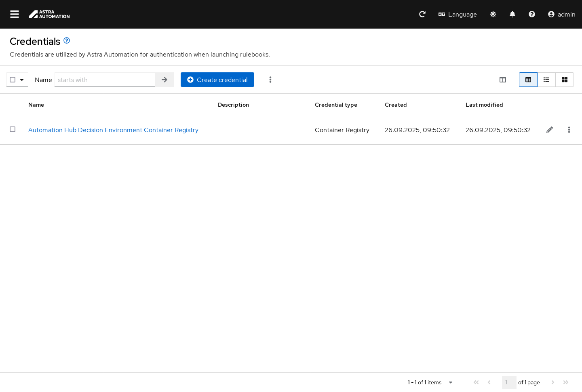Open Automation Hub Decision Environment Container Registry link
The width and height of the screenshot is (582, 392).
(113, 130)
